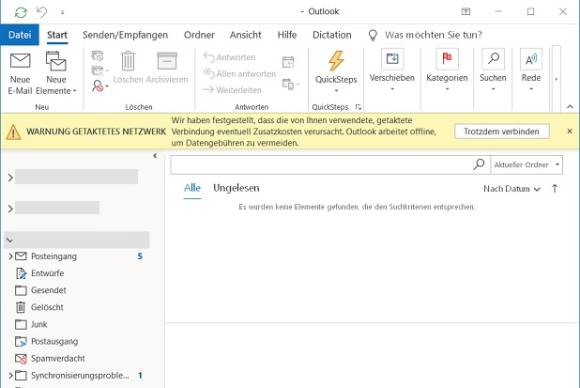Open the Verschieben menu

[392, 70]
